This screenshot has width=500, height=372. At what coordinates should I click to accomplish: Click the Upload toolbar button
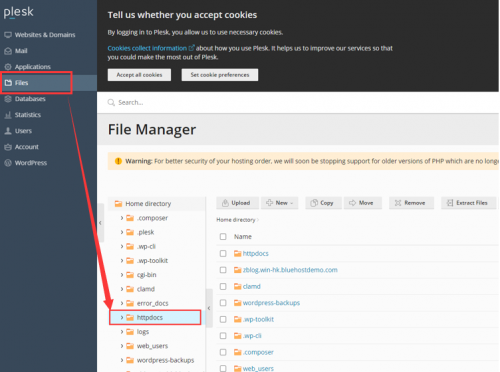237,203
